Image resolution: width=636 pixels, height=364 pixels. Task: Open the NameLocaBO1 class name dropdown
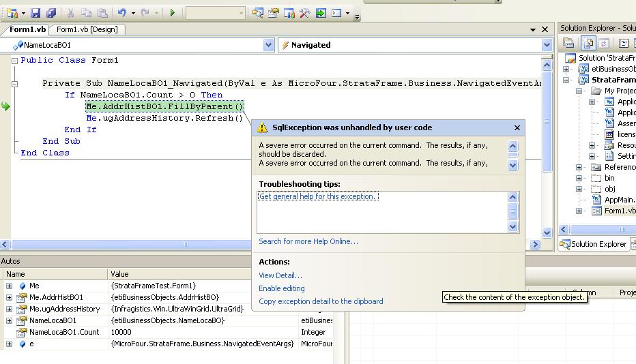268,45
